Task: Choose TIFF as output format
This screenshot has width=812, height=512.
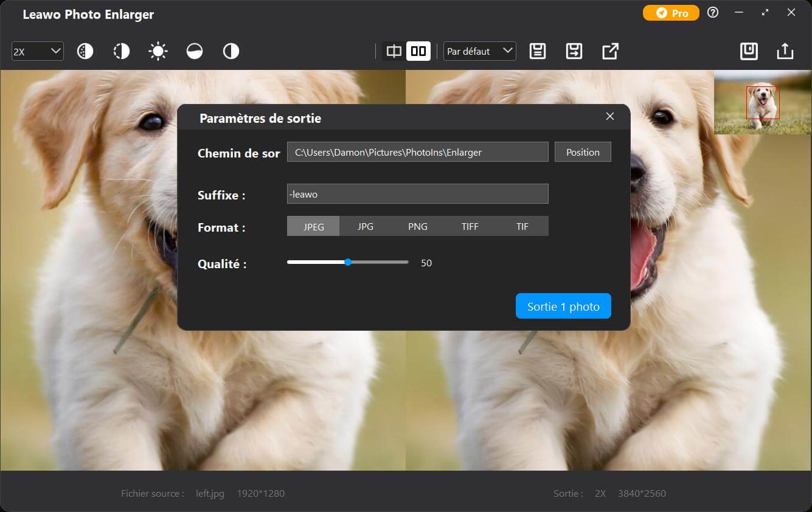Action: (x=470, y=227)
